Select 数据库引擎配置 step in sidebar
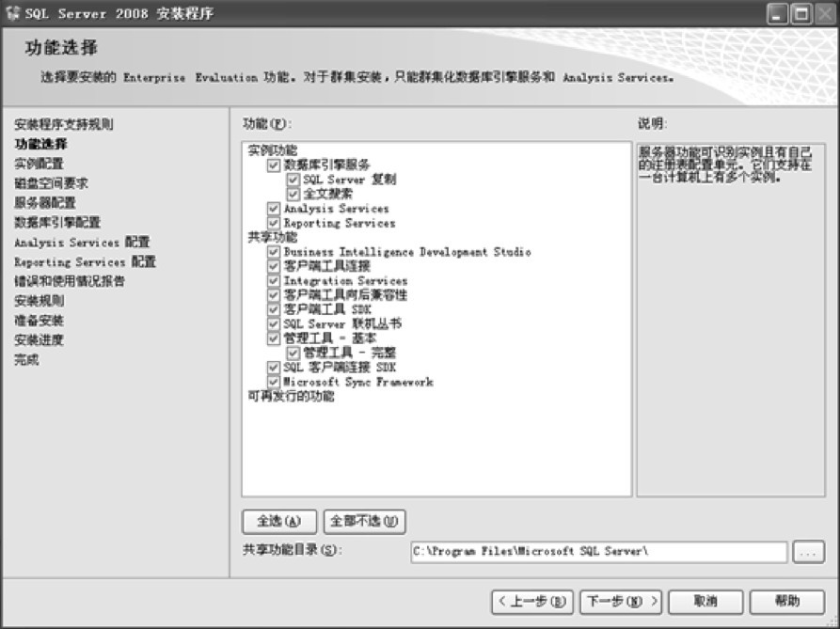The image size is (840, 629). coord(57,223)
